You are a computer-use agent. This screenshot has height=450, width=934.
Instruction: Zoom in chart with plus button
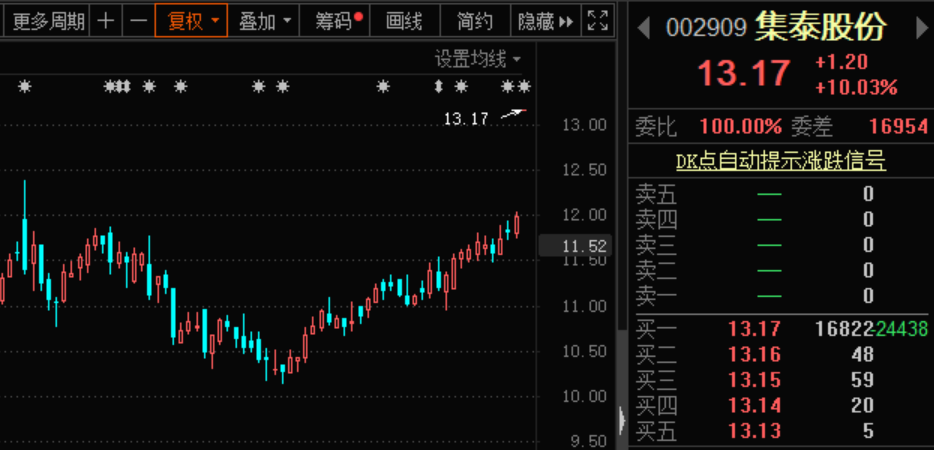pos(105,21)
